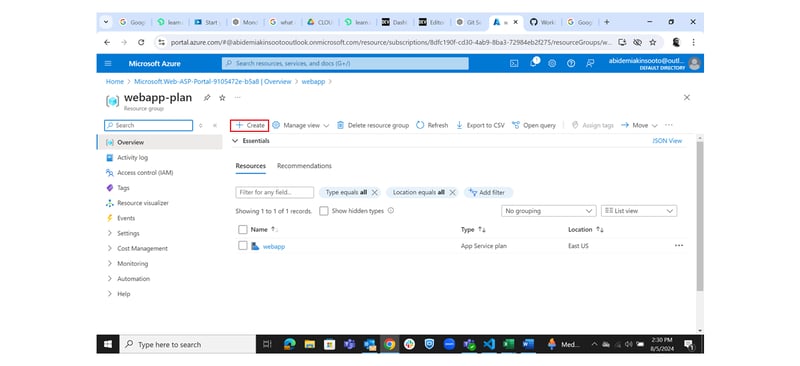Open Task View on the taskbar
Image resolution: width=800 pixels, height=366 pixels.
pyautogui.click(x=267, y=345)
